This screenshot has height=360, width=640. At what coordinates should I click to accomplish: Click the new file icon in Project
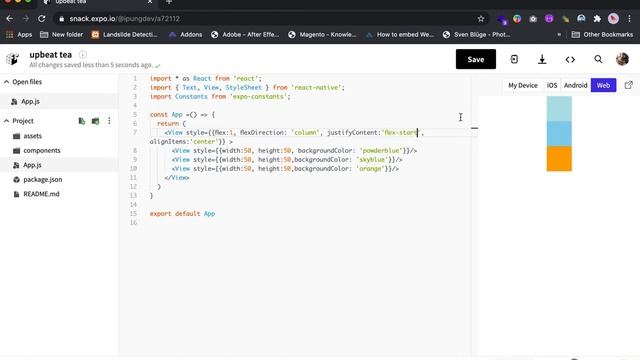pos(82,121)
